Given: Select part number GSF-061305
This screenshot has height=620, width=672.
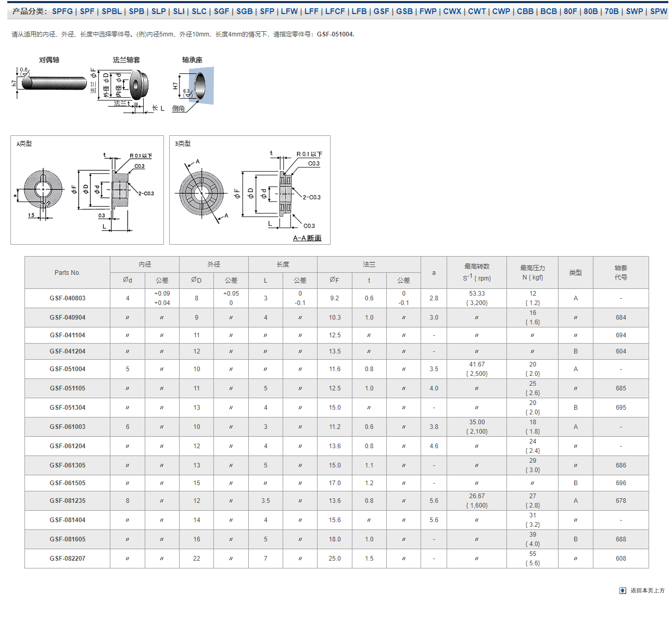Looking at the screenshot, I should click(x=68, y=465).
